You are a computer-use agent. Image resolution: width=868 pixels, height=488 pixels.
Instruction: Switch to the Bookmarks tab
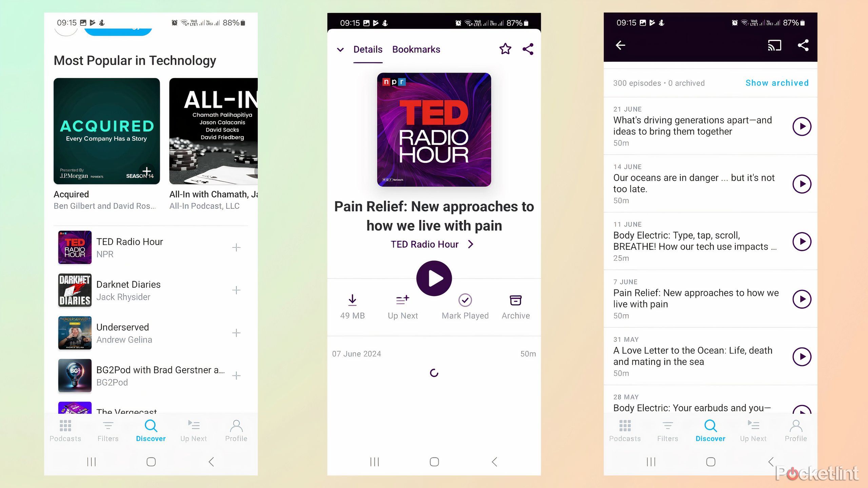click(415, 49)
